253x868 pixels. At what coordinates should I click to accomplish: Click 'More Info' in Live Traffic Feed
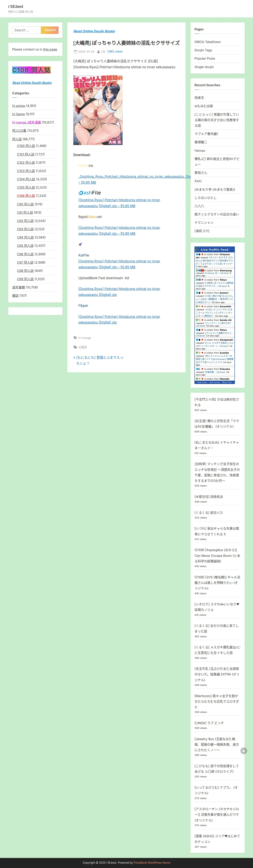coord(227,382)
